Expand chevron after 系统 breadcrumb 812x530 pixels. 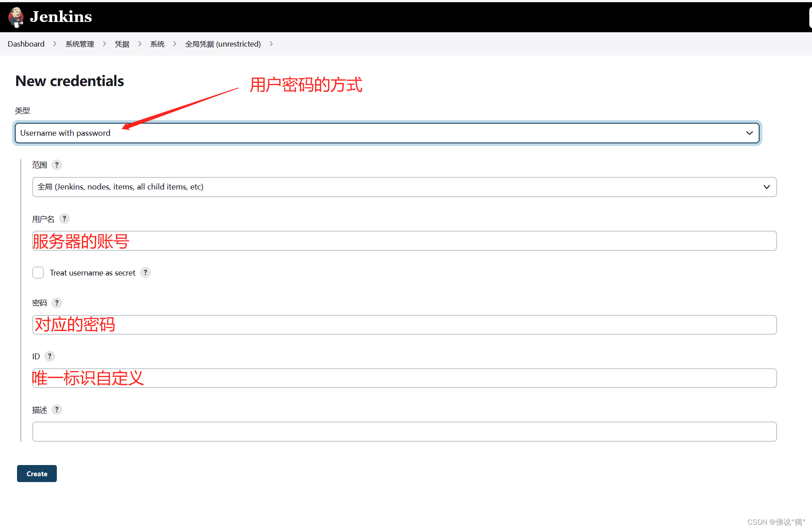tap(175, 44)
